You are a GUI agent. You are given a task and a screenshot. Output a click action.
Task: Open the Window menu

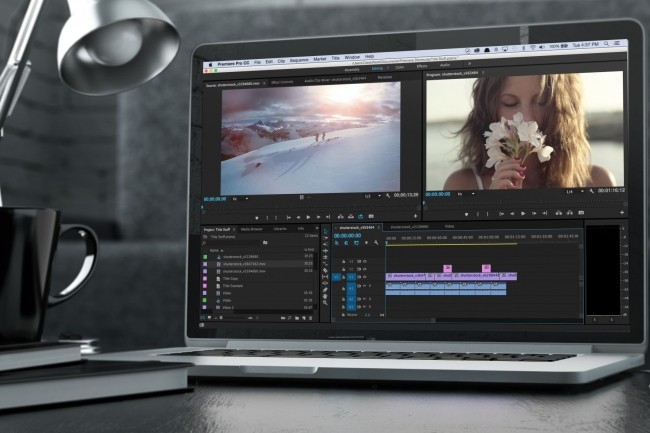point(352,57)
